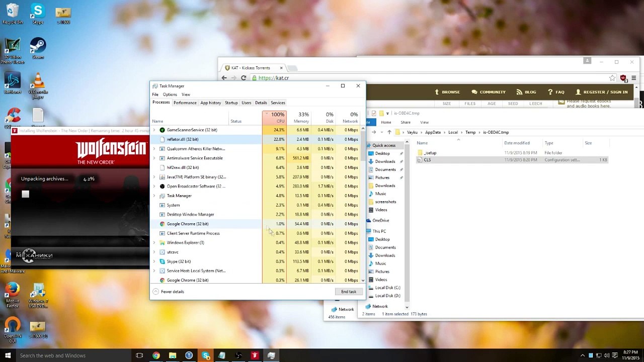Expand the Open Broadcaster Software process
Screen dimensions: 644x362
(x=154, y=186)
